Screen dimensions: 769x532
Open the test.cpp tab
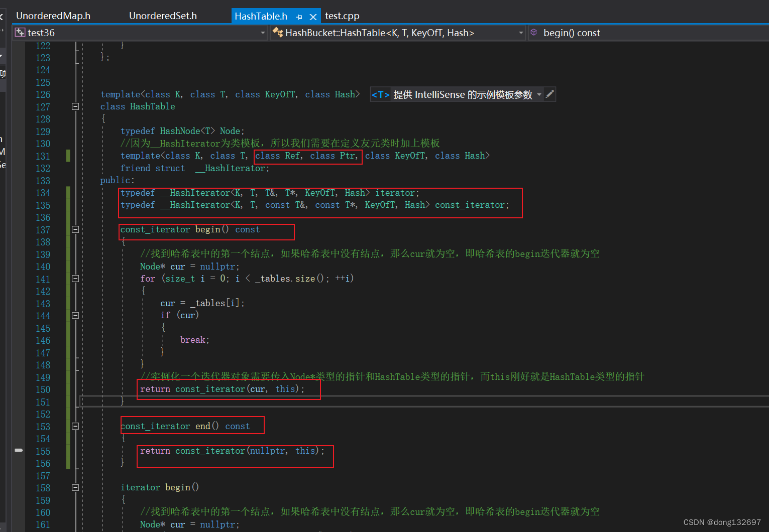click(342, 16)
